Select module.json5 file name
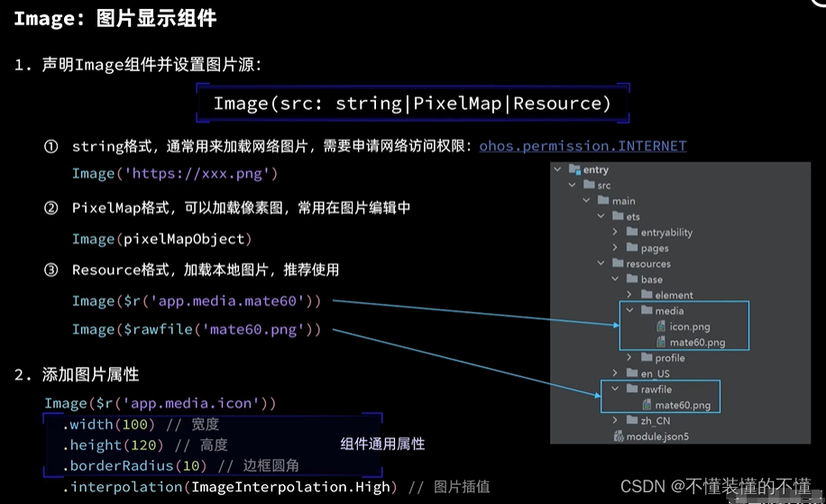The width and height of the screenshot is (826, 504). point(657,436)
